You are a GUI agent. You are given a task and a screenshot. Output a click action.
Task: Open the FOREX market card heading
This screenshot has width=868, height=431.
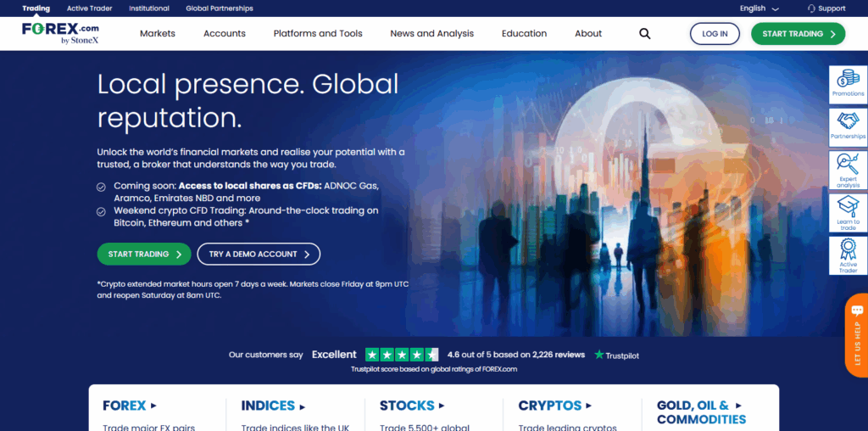click(130, 406)
